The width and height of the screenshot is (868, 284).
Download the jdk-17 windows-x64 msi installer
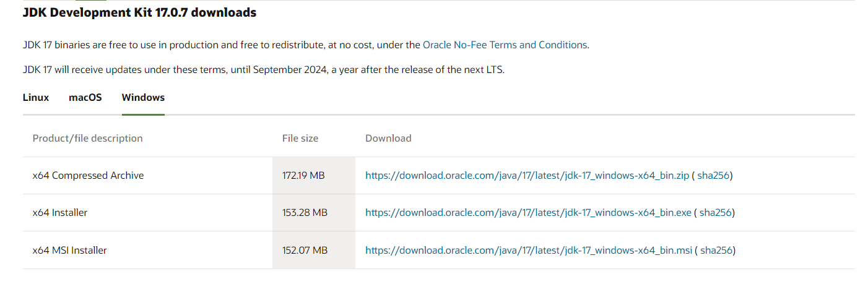click(528, 251)
